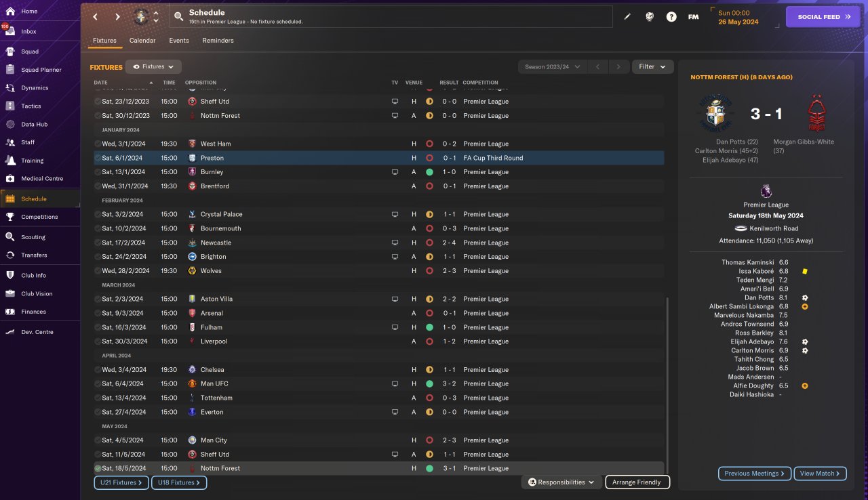The width and height of the screenshot is (868, 500).
Task: Open Competitions from the sidebar
Action: tap(39, 217)
